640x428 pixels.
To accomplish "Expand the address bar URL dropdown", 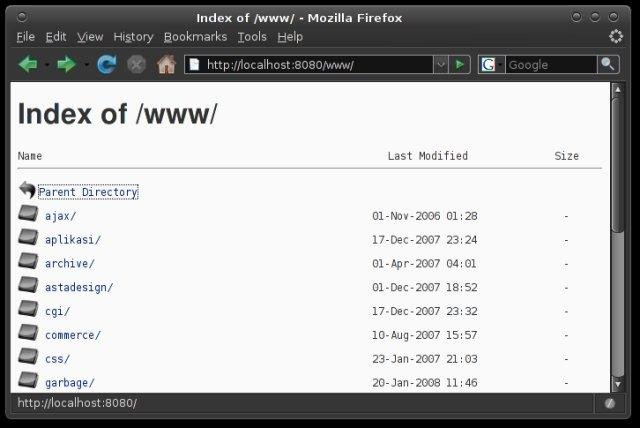I will (441, 64).
